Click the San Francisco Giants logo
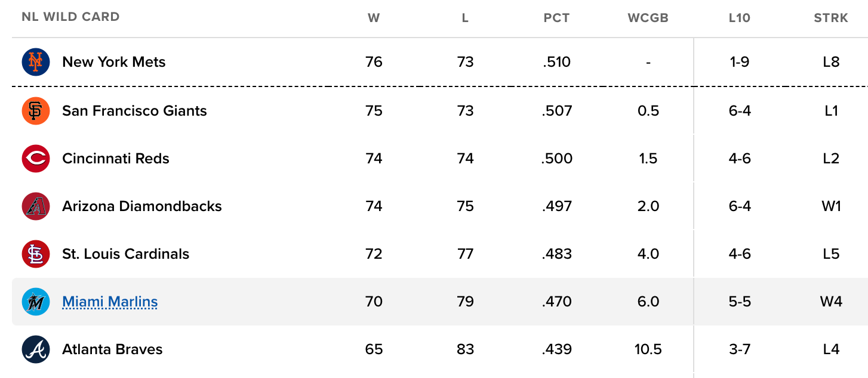This screenshot has width=868, height=378. point(35,111)
